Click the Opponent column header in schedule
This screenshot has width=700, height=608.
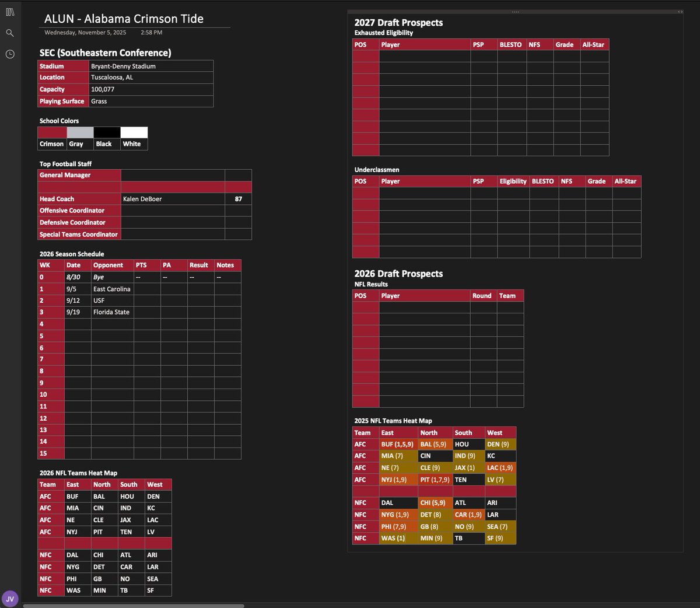tap(112, 265)
